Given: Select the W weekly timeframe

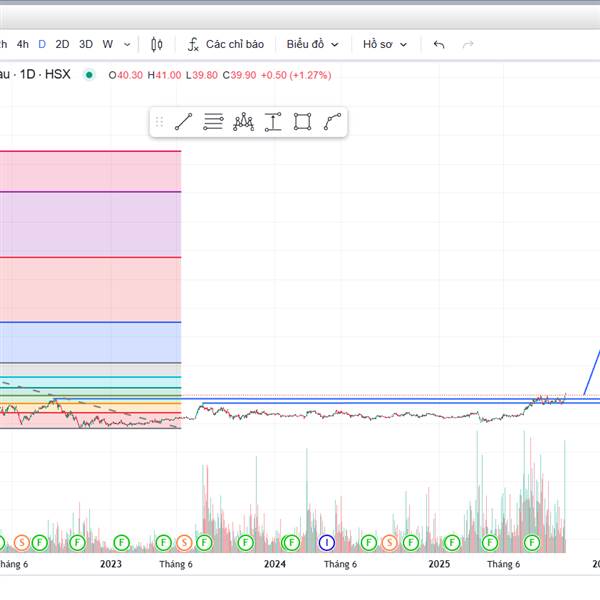Looking at the screenshot, I should 108,44.
